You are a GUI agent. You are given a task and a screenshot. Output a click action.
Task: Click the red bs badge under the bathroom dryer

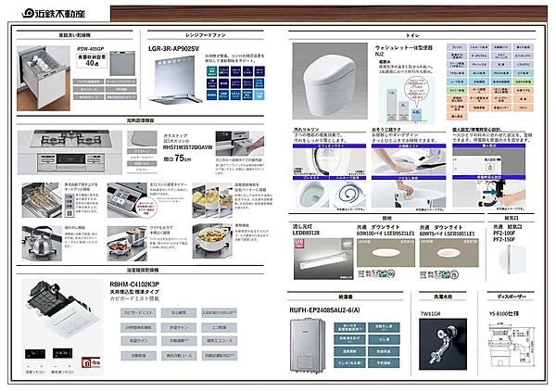pyautogui.click(x=91, y=361)
